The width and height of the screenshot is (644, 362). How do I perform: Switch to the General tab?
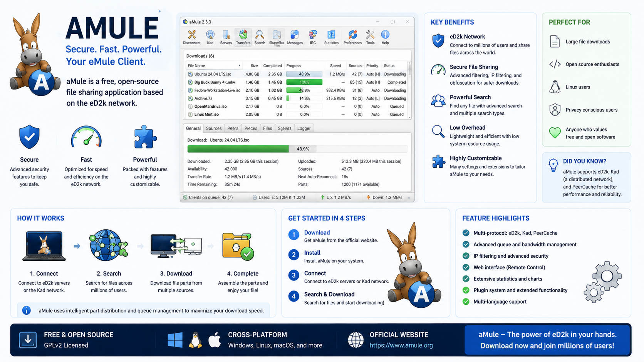(x=193, y=128)
